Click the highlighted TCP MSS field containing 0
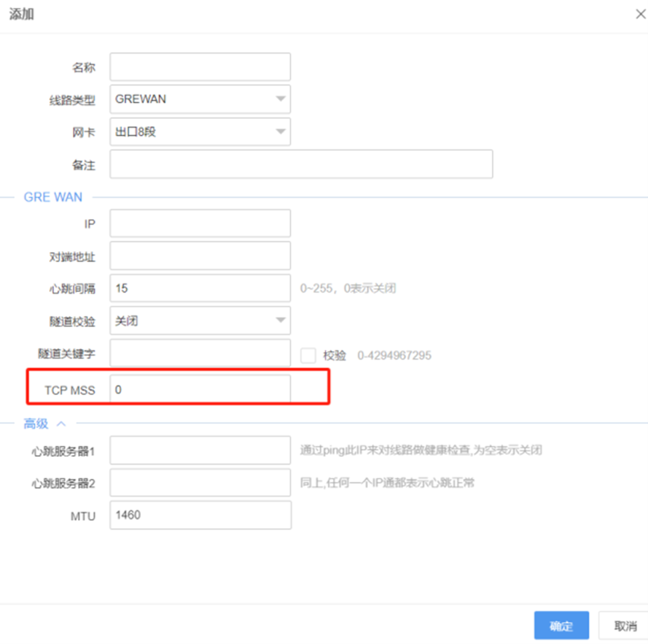This screenshot has height=644, width=648. [x=200, y=390]
